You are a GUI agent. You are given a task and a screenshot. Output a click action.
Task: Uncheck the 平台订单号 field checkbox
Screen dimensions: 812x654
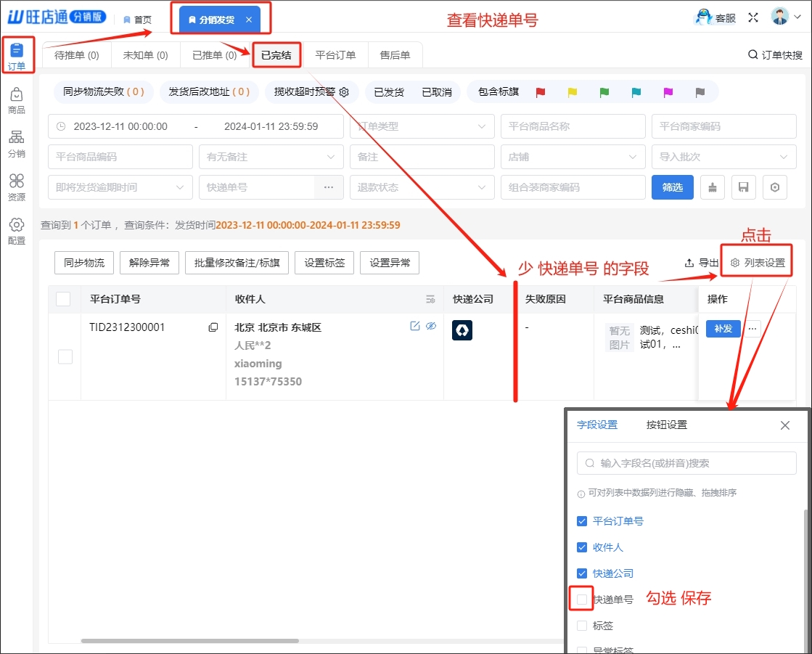[582, 521]
